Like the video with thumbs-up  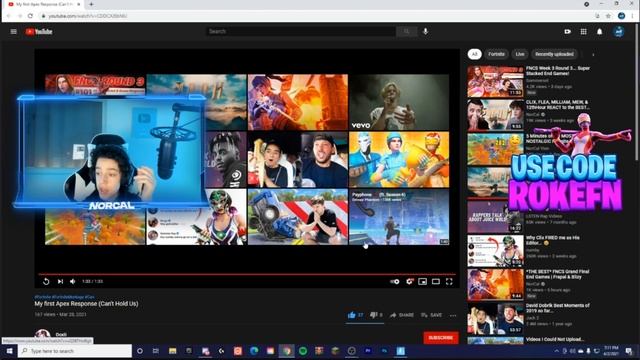[x=356, y=315]
